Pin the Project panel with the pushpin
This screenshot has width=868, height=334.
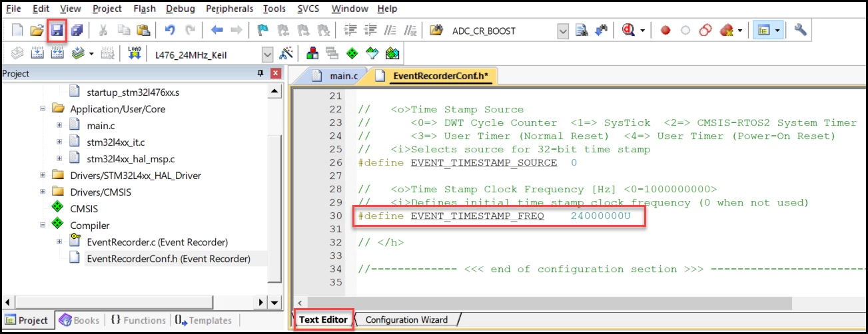pyautogui.click(x=260, y=74)
